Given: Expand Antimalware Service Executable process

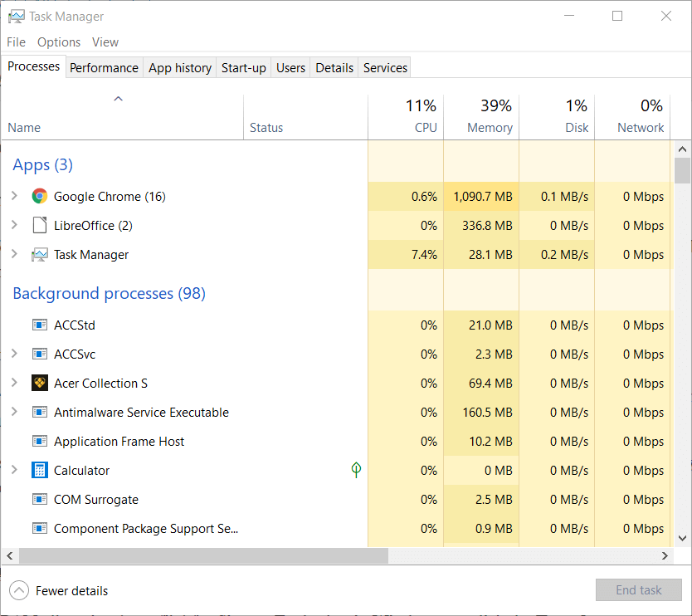Looking at the screenshot, I should (x=14, y=412).
